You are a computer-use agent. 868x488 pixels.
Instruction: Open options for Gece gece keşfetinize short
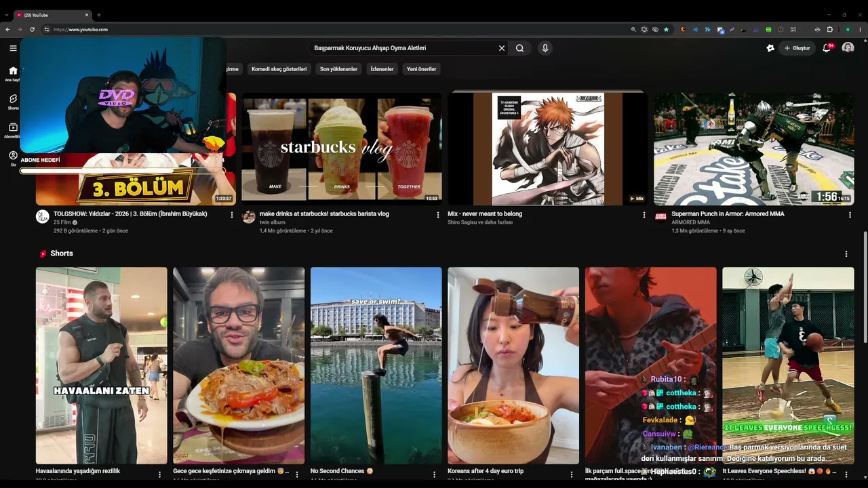click(x=297, y=474)
